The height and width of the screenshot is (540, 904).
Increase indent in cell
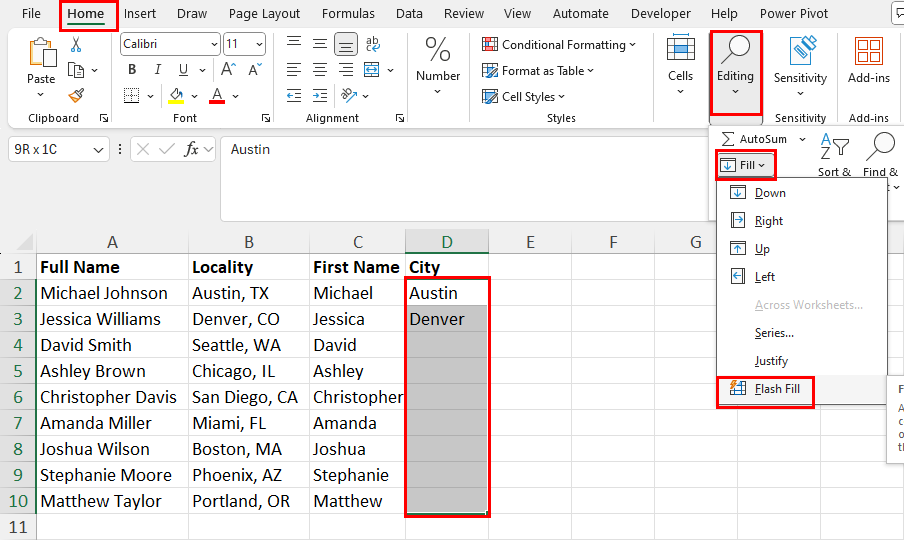pyautogui.click(x=320, y=96)
